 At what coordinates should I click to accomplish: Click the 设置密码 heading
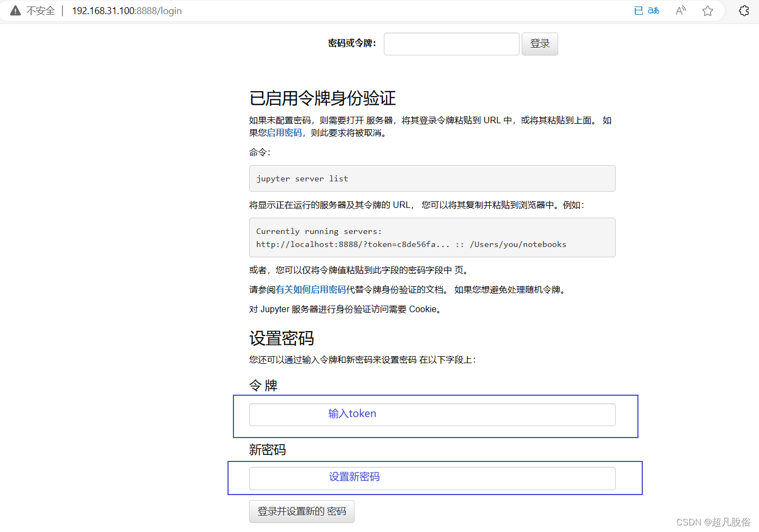point(282,338)
